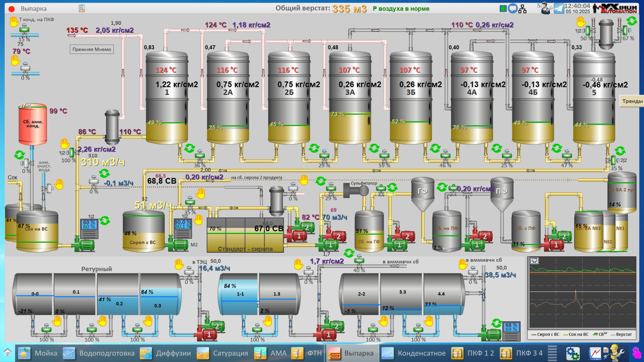644x362 pixels.
Task: Toggle manual hand mode for Т конд. на ПКФ
Action: 14,22
